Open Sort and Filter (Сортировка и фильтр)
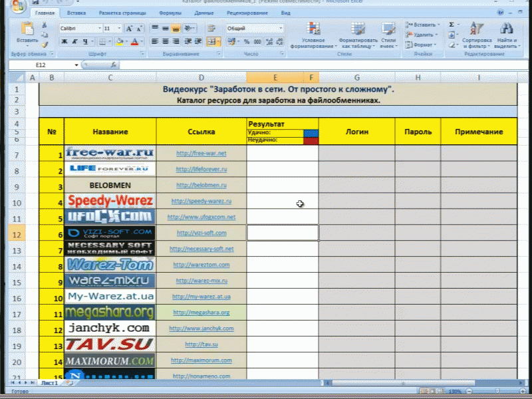The height and width of the screenshot is (399, 532). point(476,36)
